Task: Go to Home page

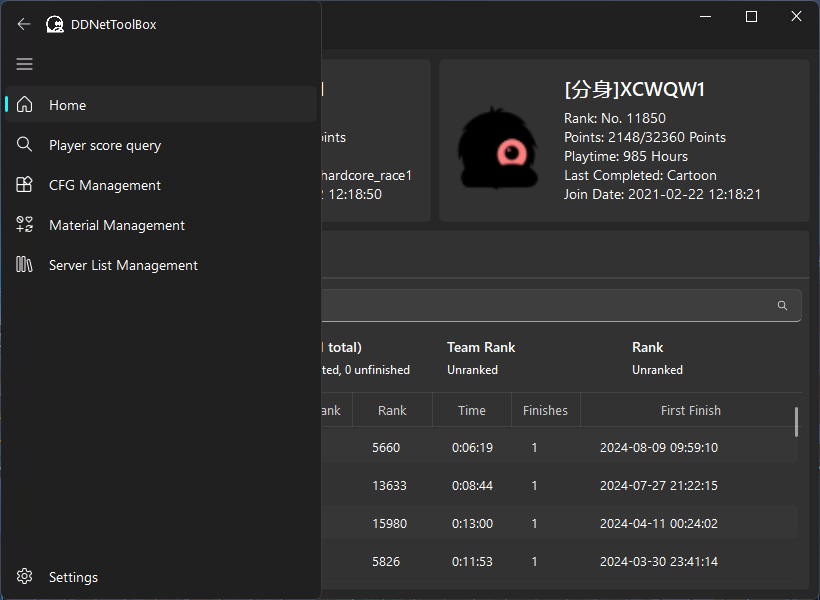Action: (161, 105)
